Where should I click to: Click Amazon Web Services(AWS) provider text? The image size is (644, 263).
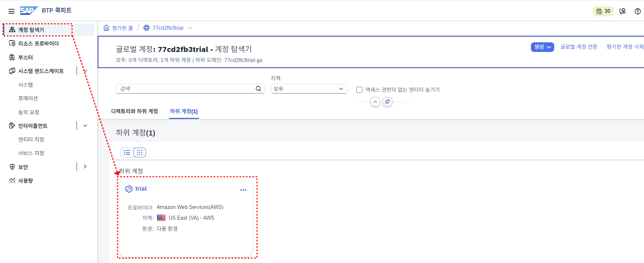[x=190, y=207]
